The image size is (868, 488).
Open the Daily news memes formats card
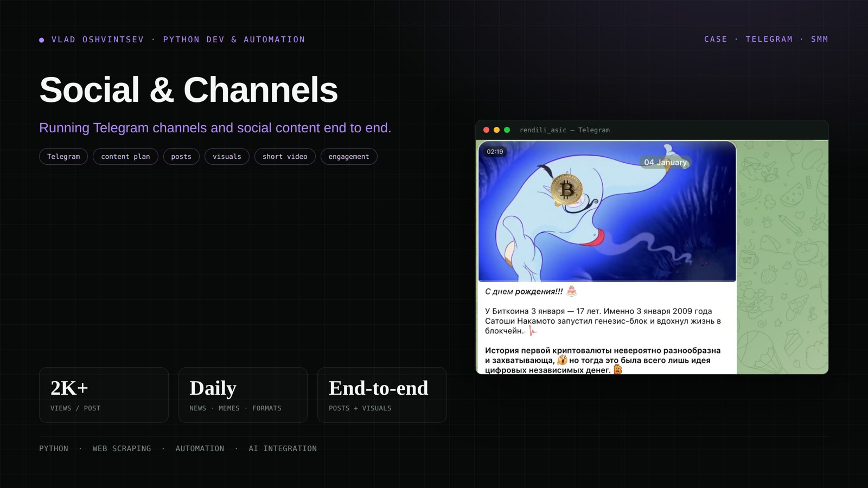pos(243,395)
